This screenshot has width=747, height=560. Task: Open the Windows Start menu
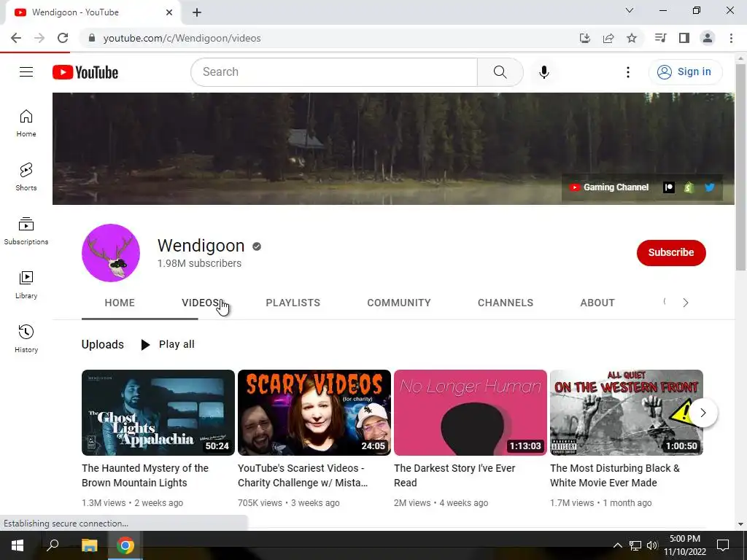click(18, 545)
